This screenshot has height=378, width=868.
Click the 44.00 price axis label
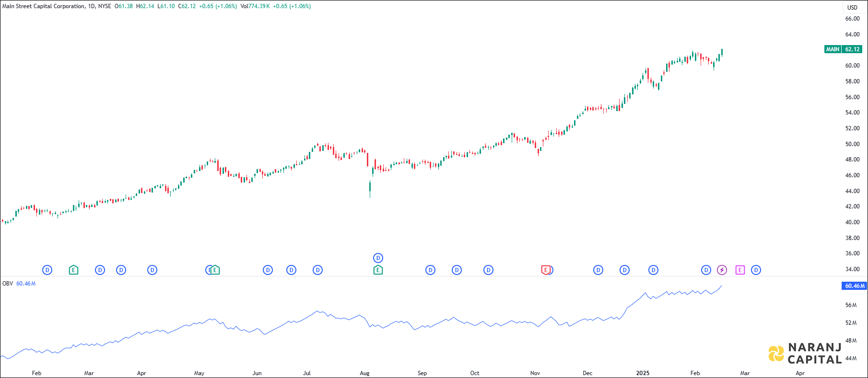[852, 191]
